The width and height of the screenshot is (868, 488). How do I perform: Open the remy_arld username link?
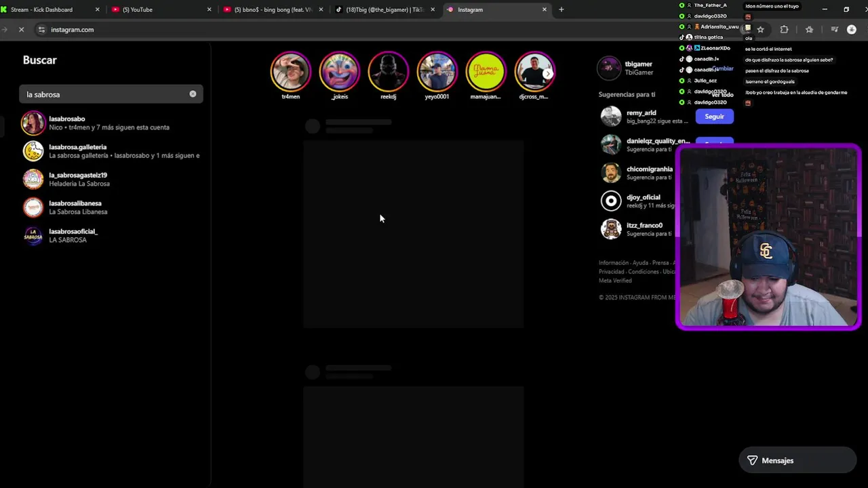(642, 113)
